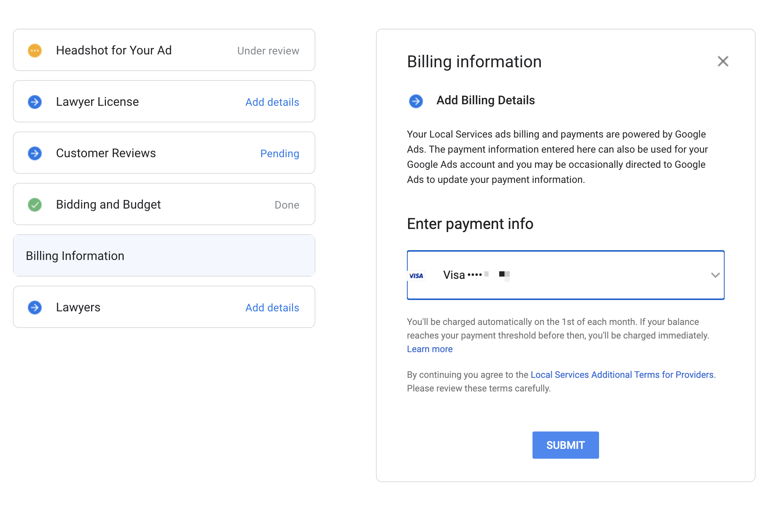Close the Billing information panel
This screenshot has height=532, width=770.
tap(723, 61)
